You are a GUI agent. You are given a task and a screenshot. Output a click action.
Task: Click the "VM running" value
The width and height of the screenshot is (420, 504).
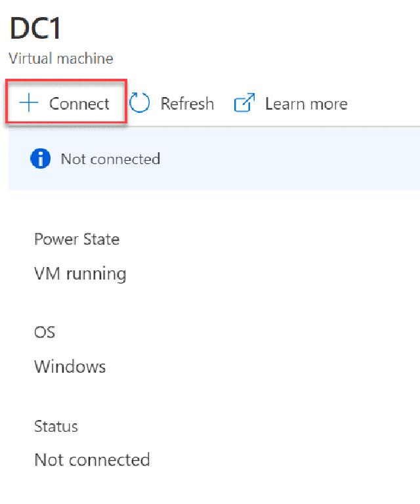[x=80, y=273]
